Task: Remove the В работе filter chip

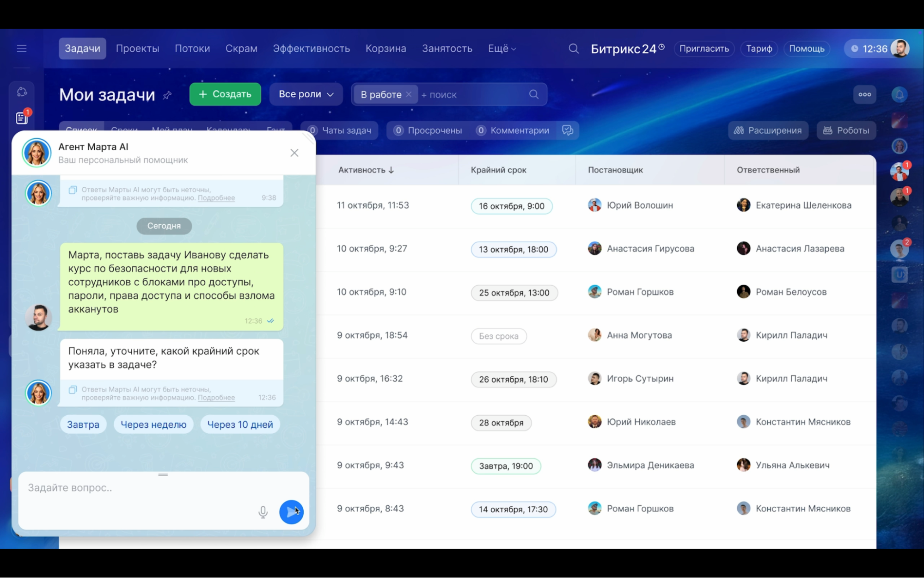Action: [409, 94]
